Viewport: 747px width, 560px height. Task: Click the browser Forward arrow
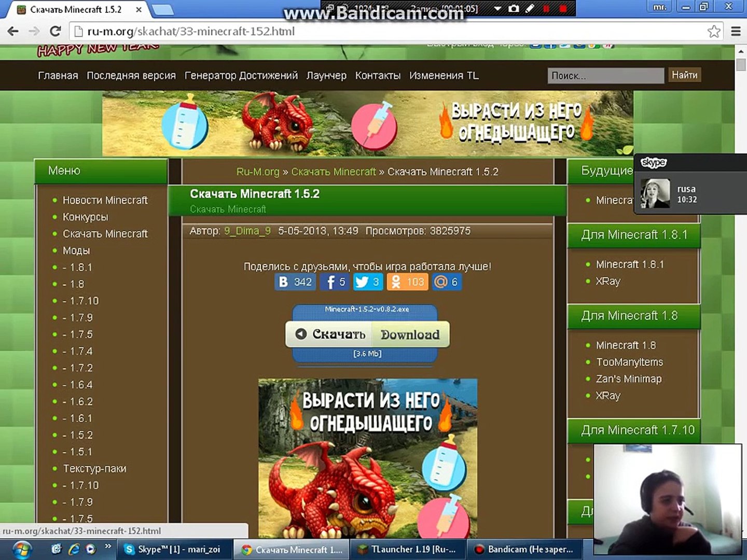34,31
